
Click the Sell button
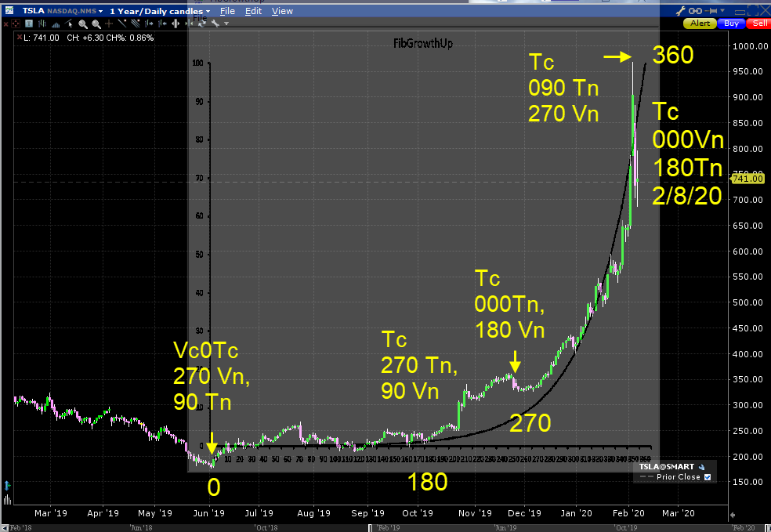click(759, 24)
